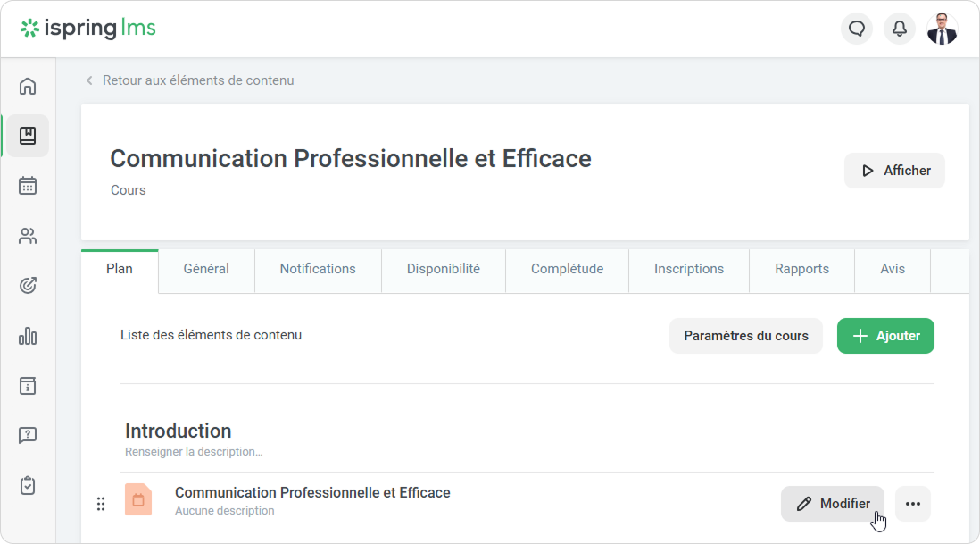Click the info archive box sidebar icon
The width and height of the screenshot is (980, 544).
(x=28, y=386)
